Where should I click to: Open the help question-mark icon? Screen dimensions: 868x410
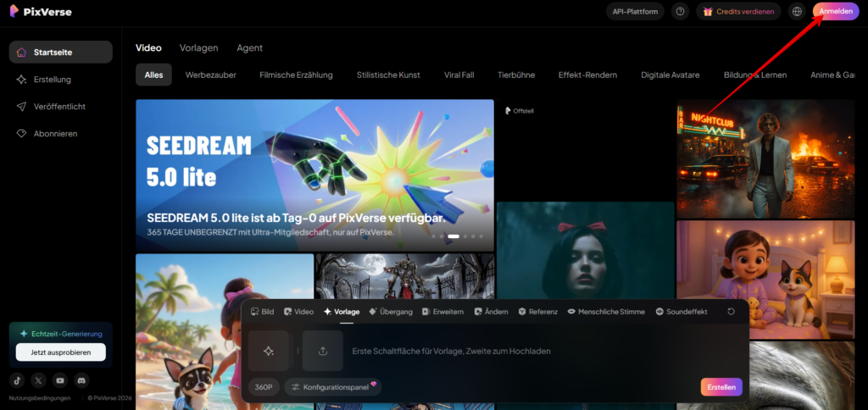681,11
